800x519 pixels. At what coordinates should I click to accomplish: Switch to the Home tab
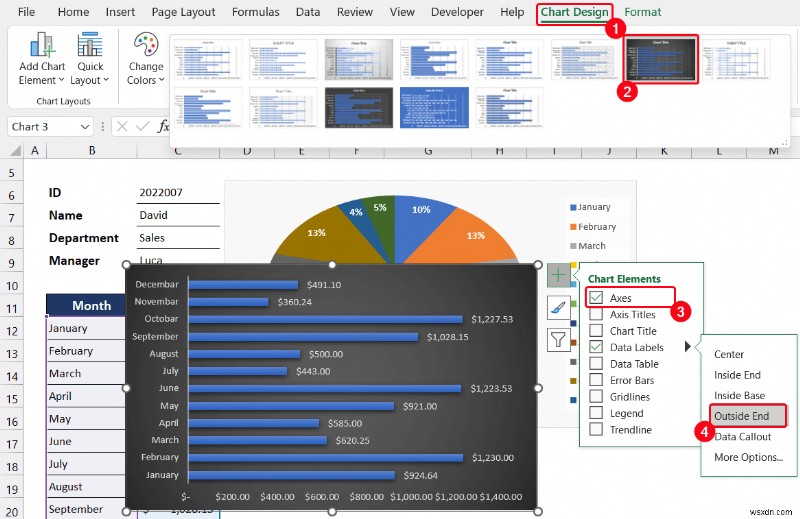click(73, 12)
